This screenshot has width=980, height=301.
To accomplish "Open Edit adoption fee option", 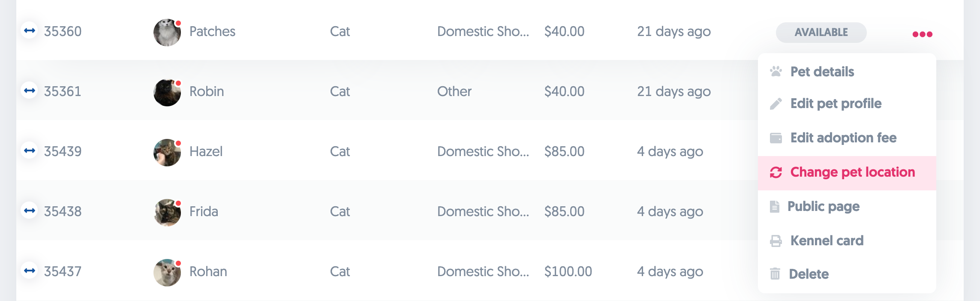I will [x=843, y=138].
